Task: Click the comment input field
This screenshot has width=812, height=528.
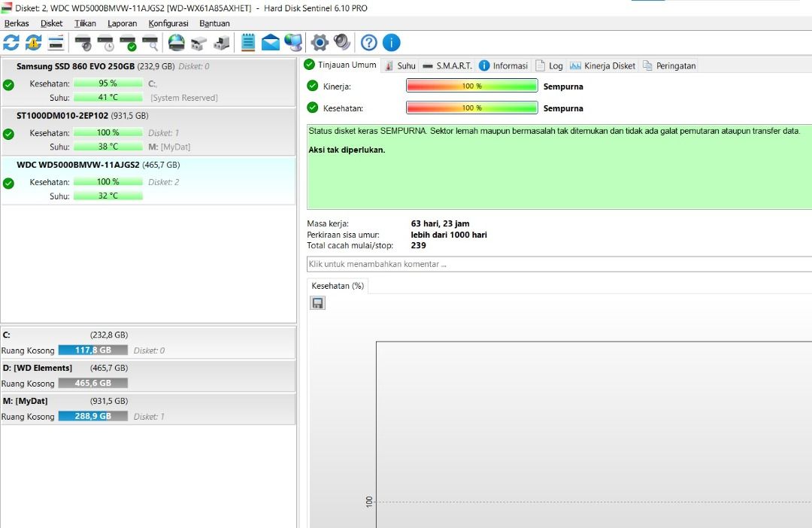Action: (x=556, y=264)
